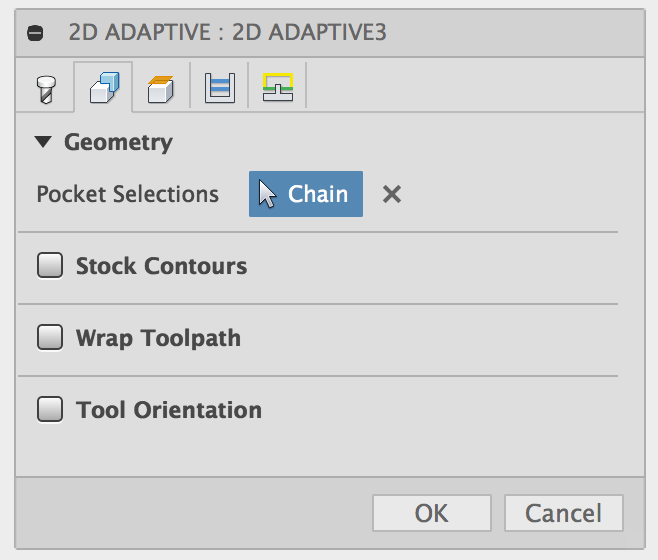This screenshot has height=560, width=658.
Task: Click the Wrap Toolpath label text
Action: [158, 338]
